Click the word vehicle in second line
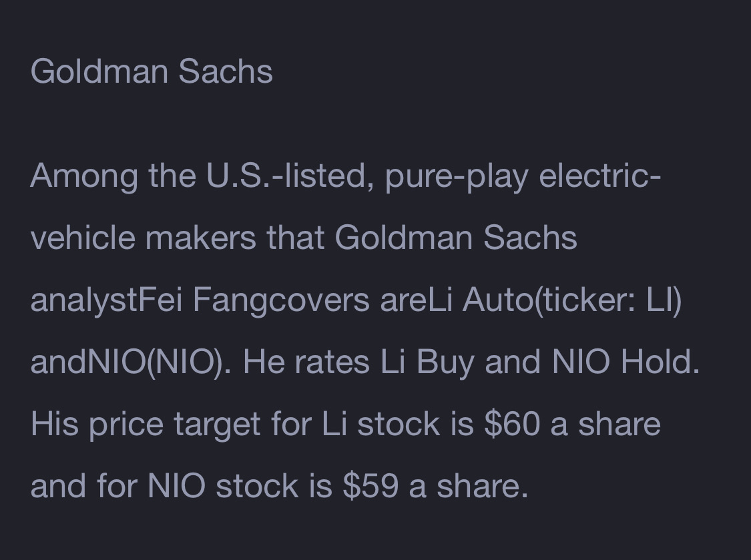The height and width of the screenshot is (560, 751). [83, 238]
